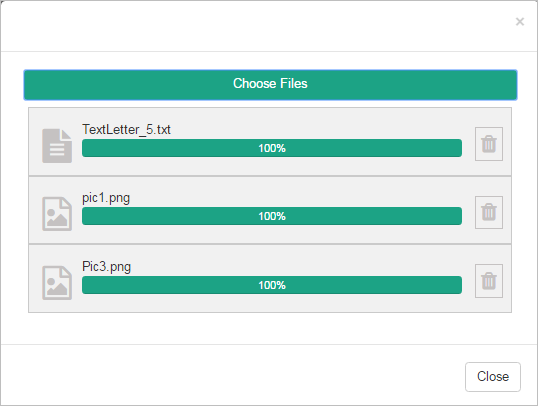
Task: Click TextLetter_5.txt upload progress bar
Action: tap(272, 148)
